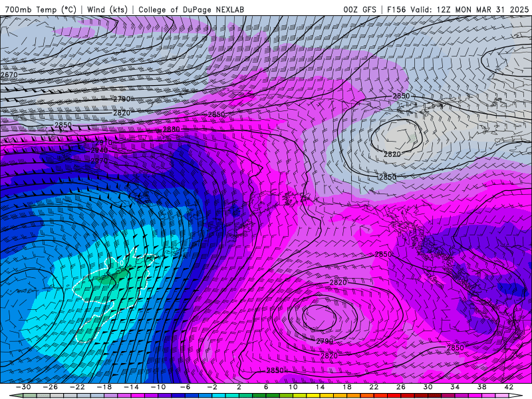Click the 26 value on temperature scale
The width and height of the screenshot is (532, 399).
(x=401, y=387)
